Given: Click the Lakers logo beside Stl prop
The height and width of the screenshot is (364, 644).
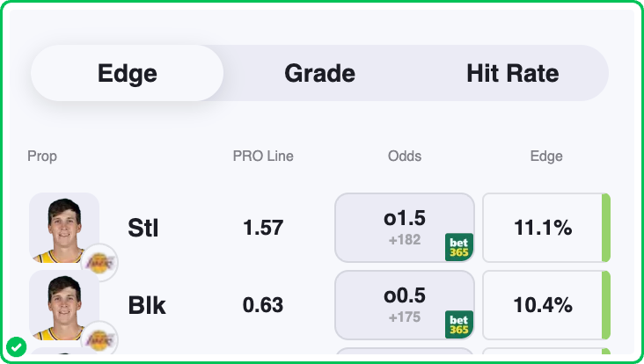Looking at the screenshot, I should point(99,261).
